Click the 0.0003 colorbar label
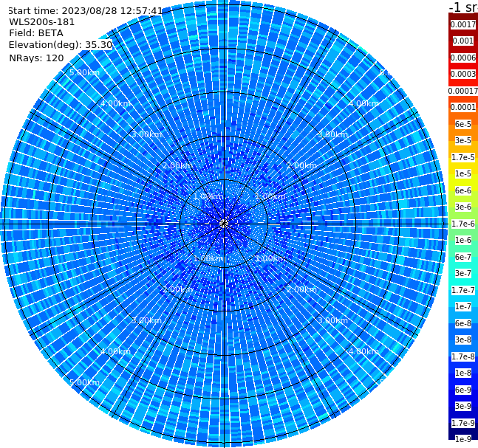The width and height of the screenshot is (478, 448). pos(463,74)
